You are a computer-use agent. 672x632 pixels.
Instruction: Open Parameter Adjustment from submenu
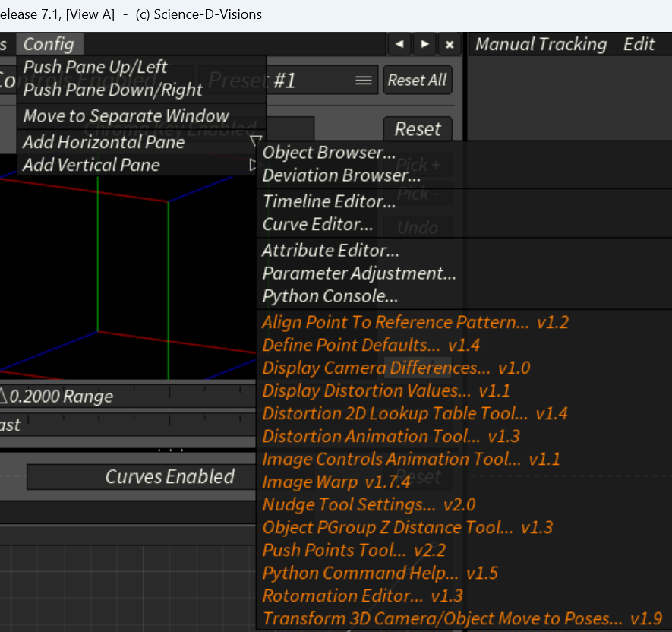click(x=465, y=273)
